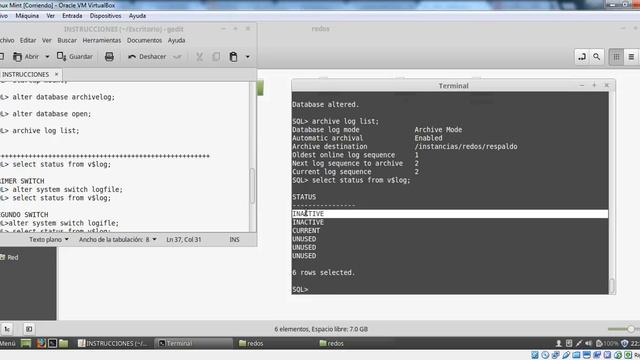Select the INSTRUCCIONES document tab
Viewport: 640px width, 360px height.
coord(25,74)
